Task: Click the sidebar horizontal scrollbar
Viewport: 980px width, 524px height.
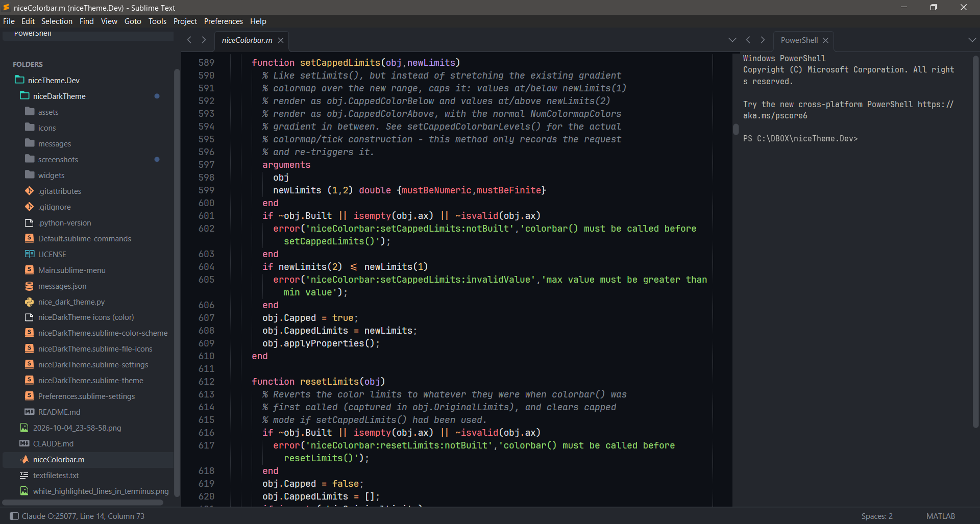Action: click(x=83, y=503)
